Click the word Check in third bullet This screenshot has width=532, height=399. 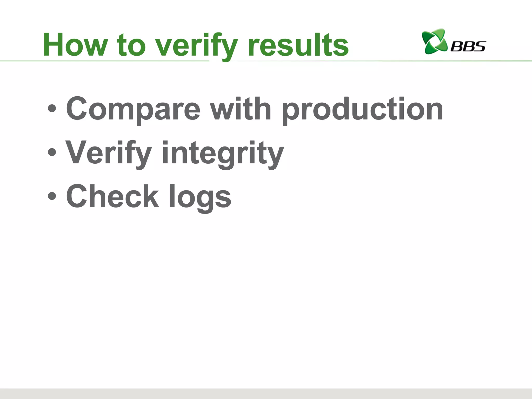pyautogui.click(x=112, y=196)
